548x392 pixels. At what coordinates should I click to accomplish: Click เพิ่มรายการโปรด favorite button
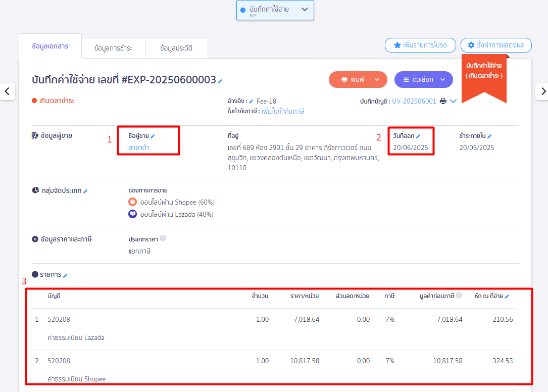click(420, 45)
